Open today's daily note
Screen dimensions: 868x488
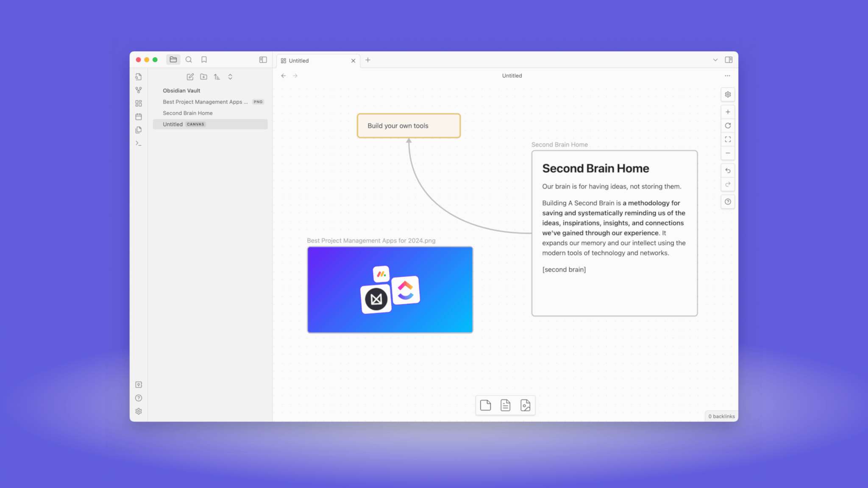click(138, 116)
